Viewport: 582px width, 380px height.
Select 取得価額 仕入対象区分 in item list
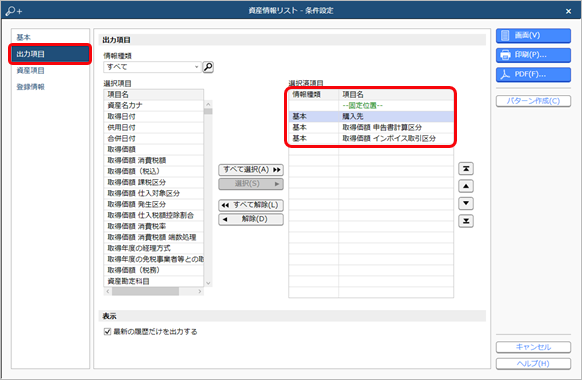click(154, 193)
